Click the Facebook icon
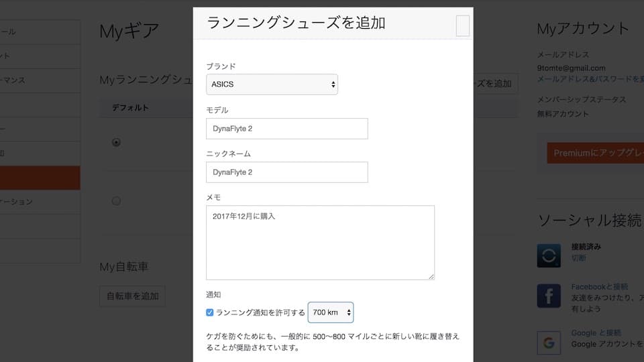 pos(549,296)
